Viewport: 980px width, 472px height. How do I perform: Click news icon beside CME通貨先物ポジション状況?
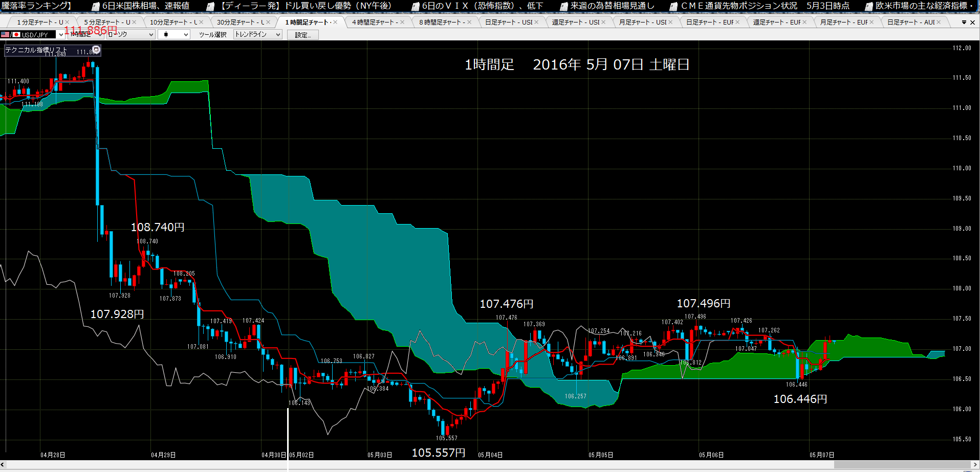coord(674,6)
